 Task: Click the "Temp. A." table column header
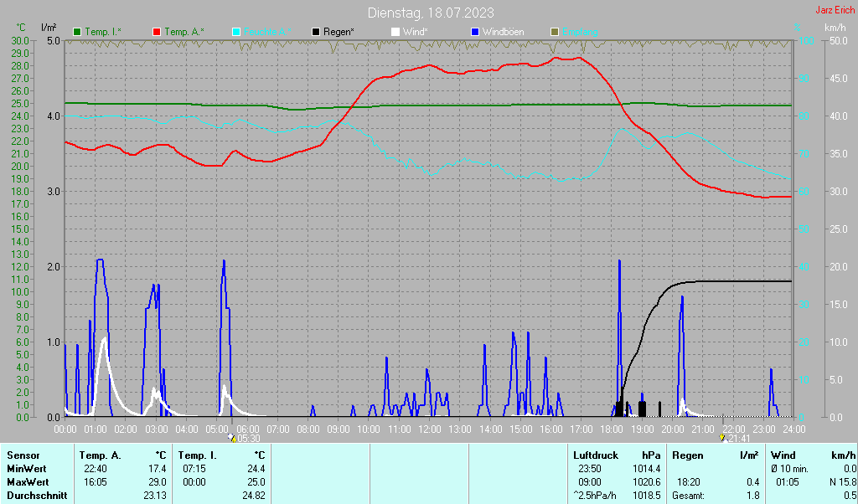point(101,455)
